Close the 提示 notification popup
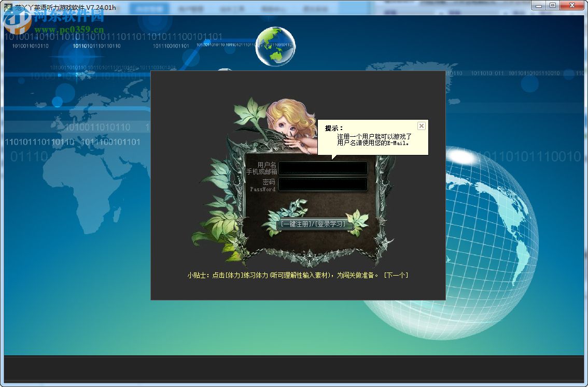 click(422, 125)
